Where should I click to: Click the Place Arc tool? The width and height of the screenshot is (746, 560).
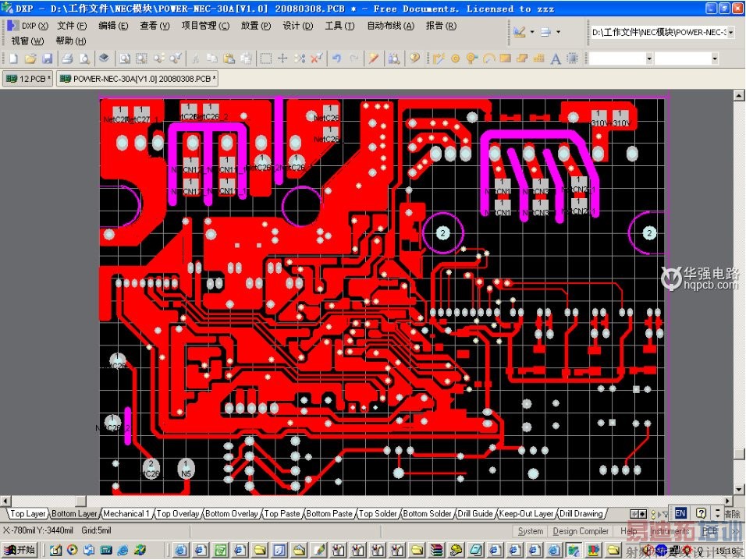click(x=489, y=58)
